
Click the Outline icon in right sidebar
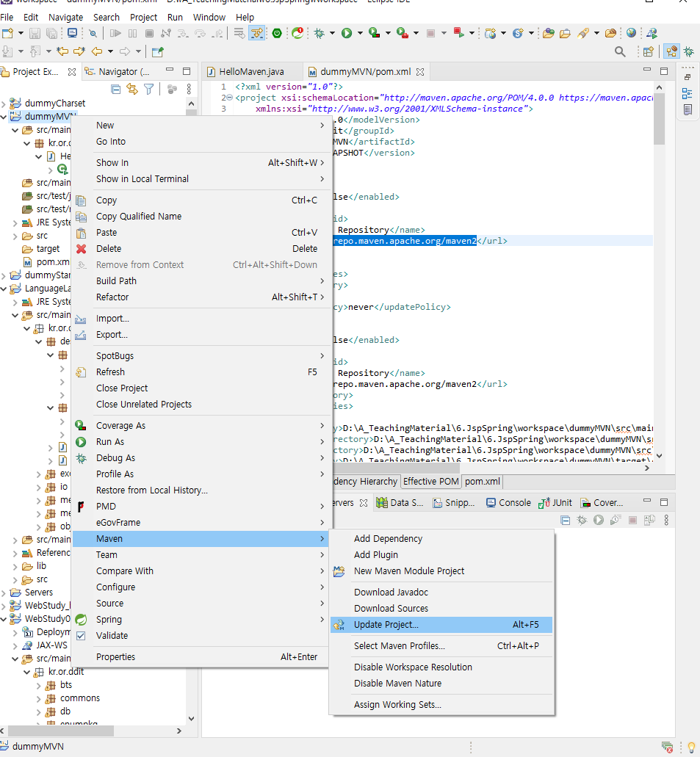pyautogui.click(x=687, y=93)
